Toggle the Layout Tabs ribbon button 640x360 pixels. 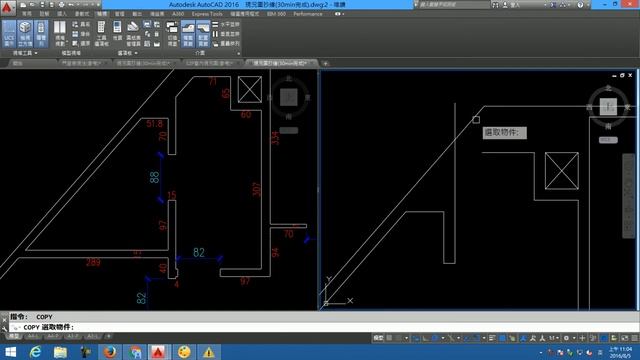[203, 34]
